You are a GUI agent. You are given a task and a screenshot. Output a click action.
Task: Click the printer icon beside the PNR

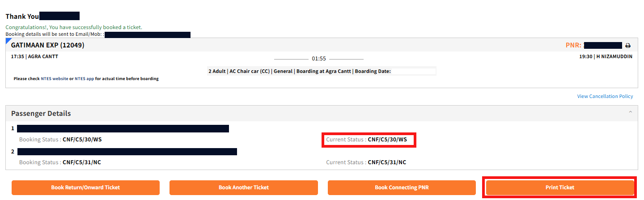pyautogui.click(x=628, y=46)
